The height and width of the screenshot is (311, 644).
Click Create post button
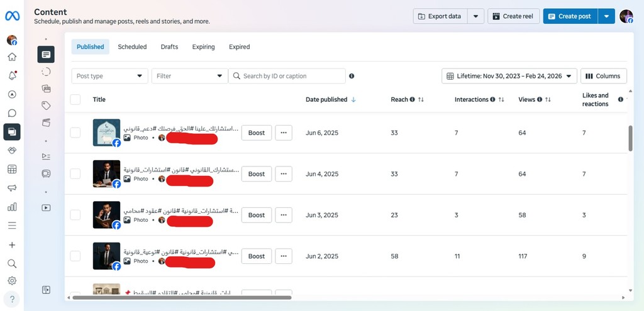tap(570, 16)
